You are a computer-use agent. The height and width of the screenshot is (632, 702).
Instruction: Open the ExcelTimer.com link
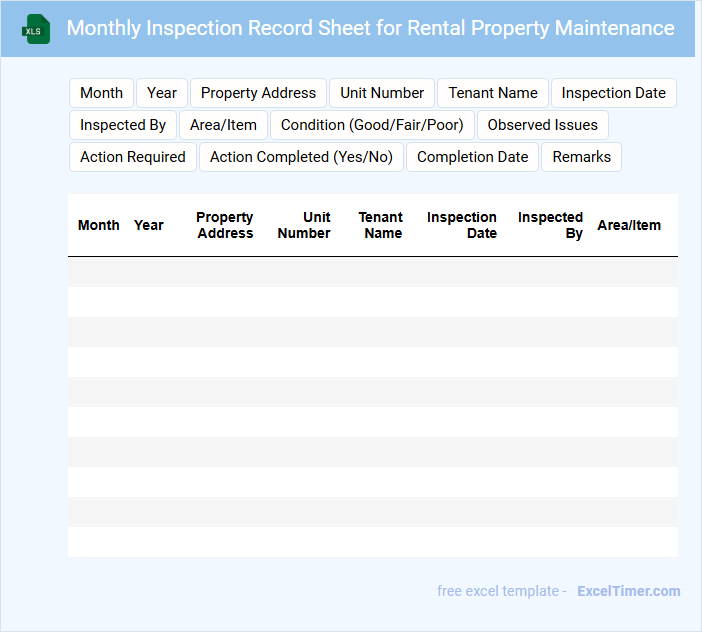(x=629, y=591)
